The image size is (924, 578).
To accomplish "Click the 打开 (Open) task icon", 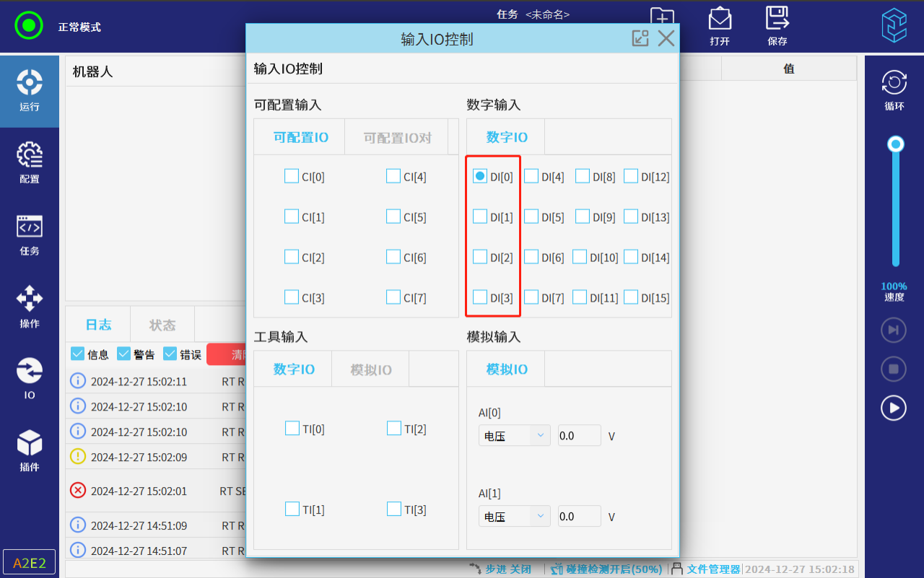I will pos(719,26).
